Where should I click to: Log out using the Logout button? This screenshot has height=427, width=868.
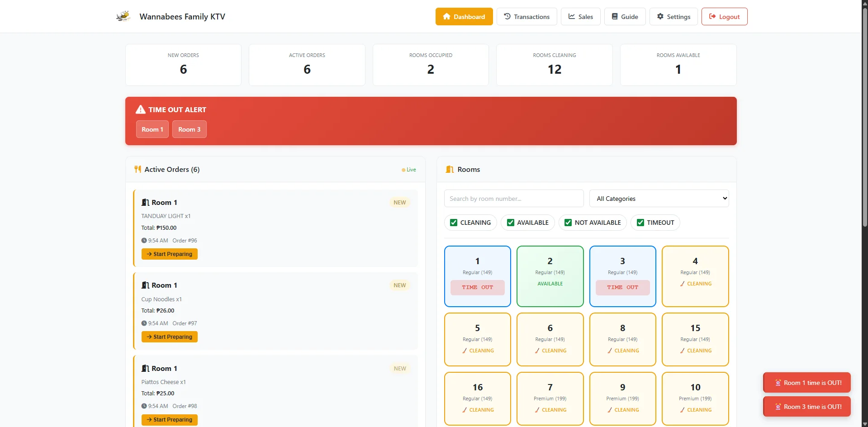pyautogui.click(x=724, y=17)
